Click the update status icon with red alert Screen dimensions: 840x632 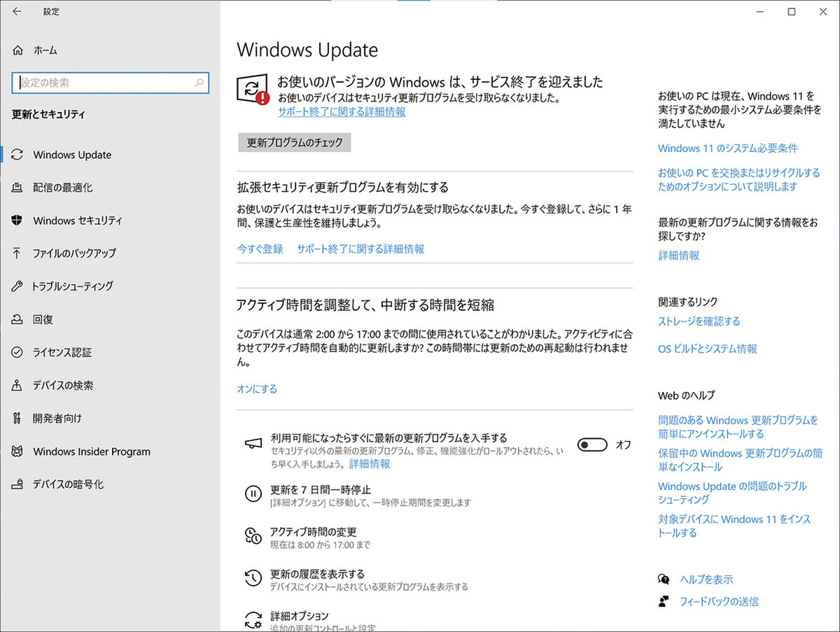253,90
